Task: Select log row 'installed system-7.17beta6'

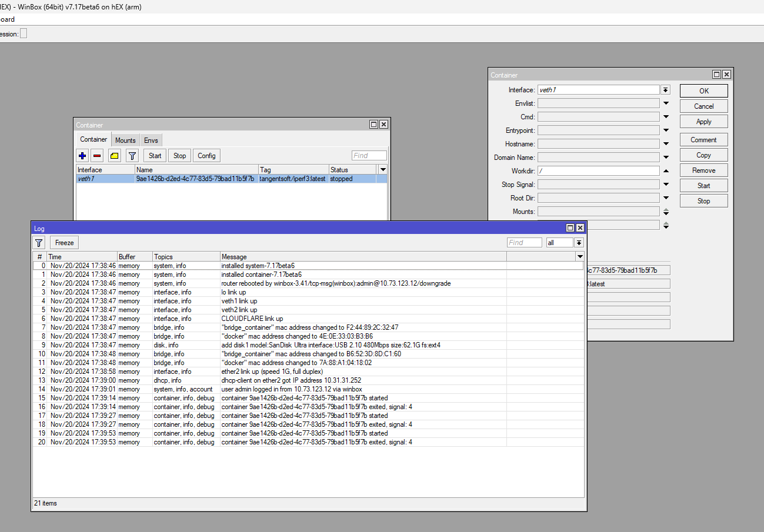Action: click(x=309, y=266)
